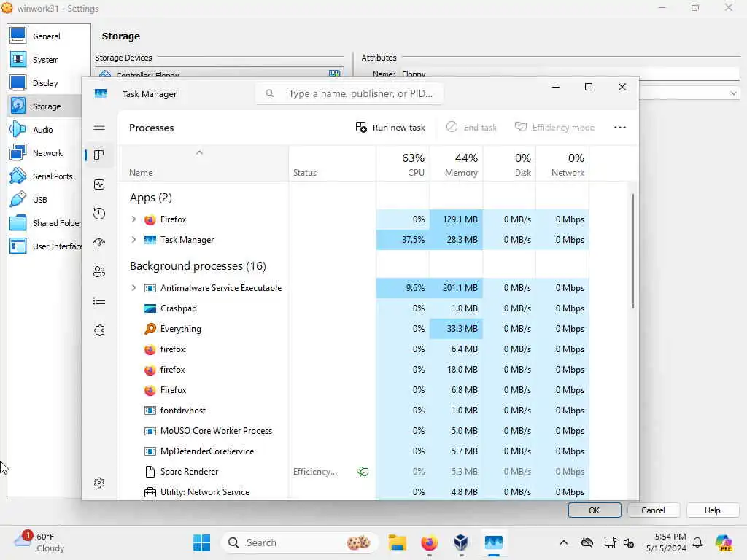Screen dimensions: 747x560
Task: Switch to VirtualBox from taskbar icon
Action: pyautogui.click(x=461, y=542)
